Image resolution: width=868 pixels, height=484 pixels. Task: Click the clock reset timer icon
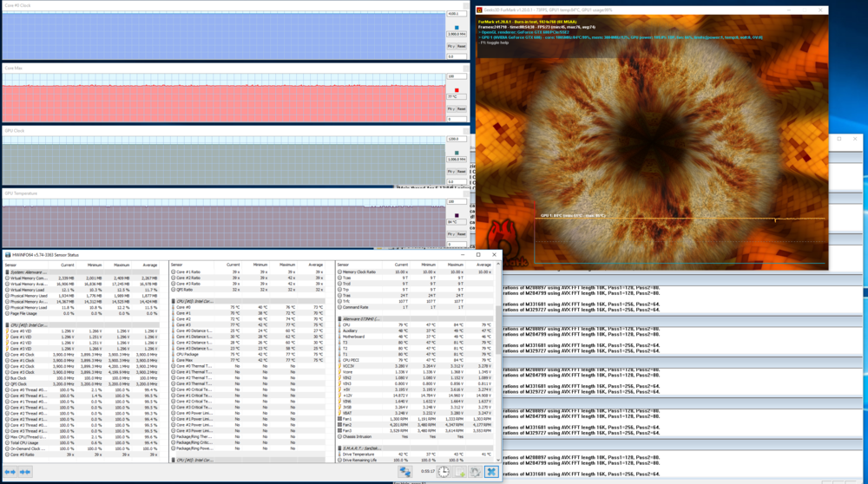click(x=444, y=472)
